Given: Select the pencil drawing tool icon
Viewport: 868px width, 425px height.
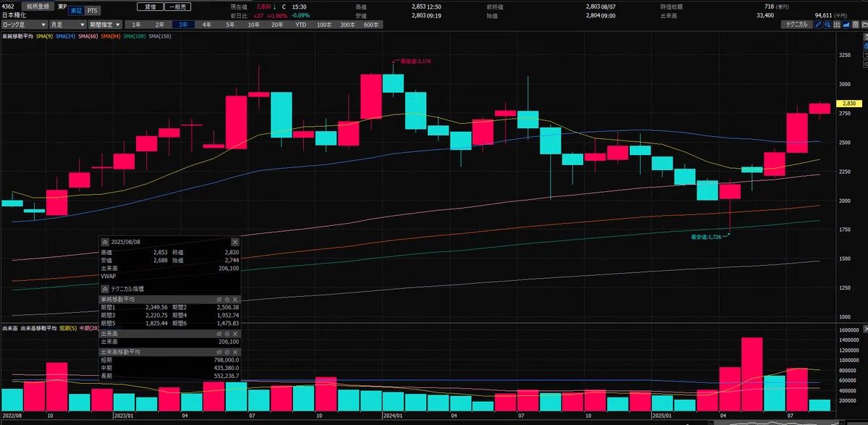Looking at the screenshot, I should pyautogui.click(x=818, y=25).
